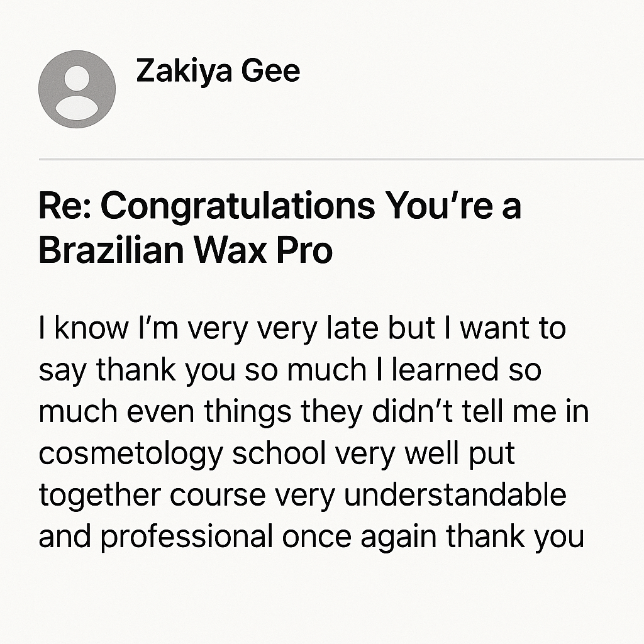Click the word "professional" in the message
The width and height of the screenshot is (644, 644).
(x=187, y=538)
